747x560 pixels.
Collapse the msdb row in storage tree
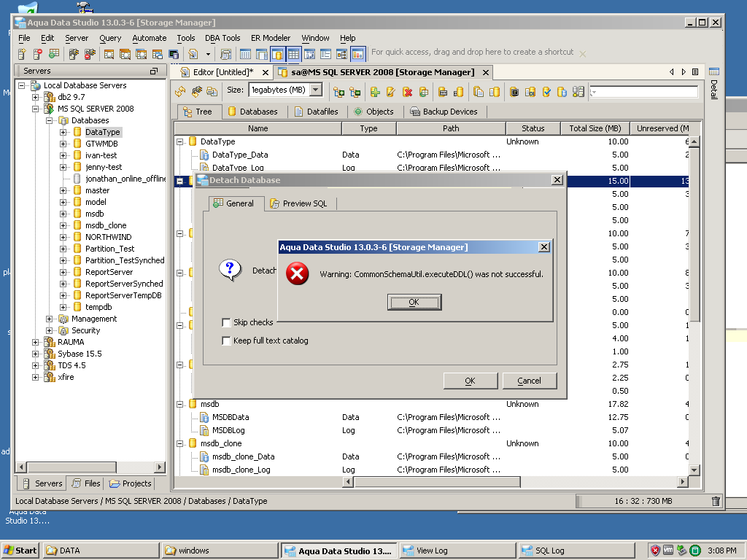point(180,404)
